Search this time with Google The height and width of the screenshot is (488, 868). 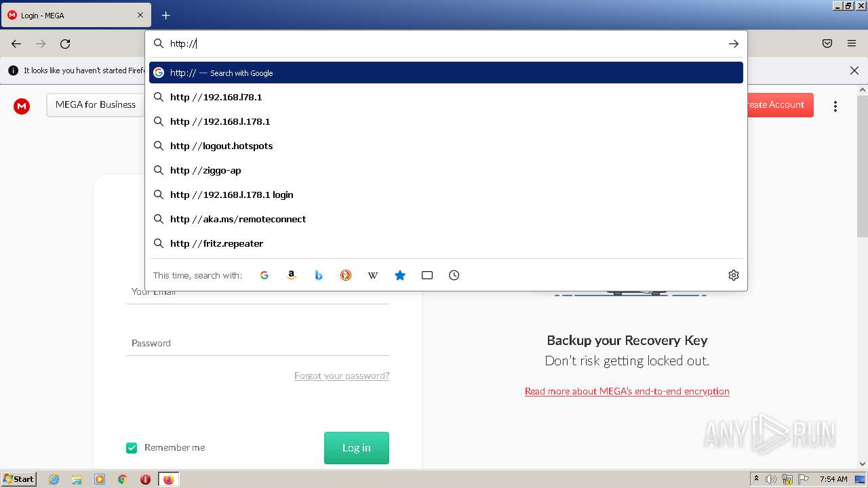pos(264,275)
